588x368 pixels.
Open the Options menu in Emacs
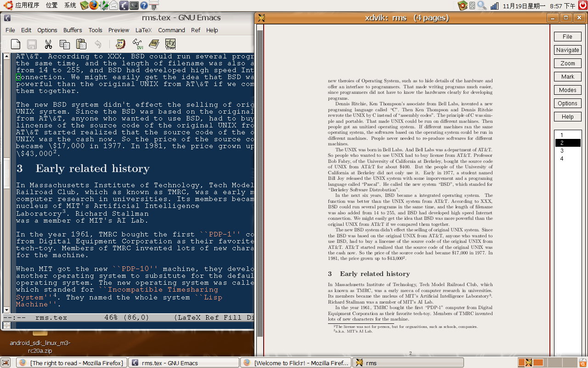click(47, 30)
